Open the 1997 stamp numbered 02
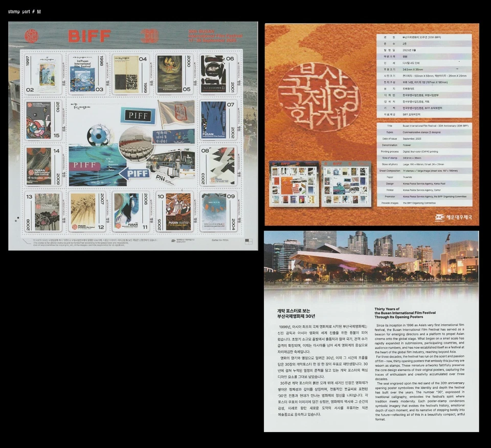 point(44,72)
